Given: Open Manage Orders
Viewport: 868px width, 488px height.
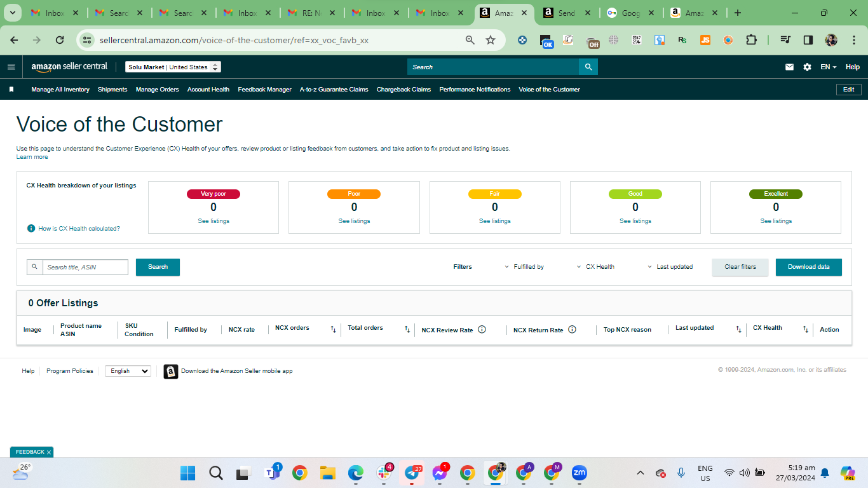Looking at the screenshot, I should point(158,90).
